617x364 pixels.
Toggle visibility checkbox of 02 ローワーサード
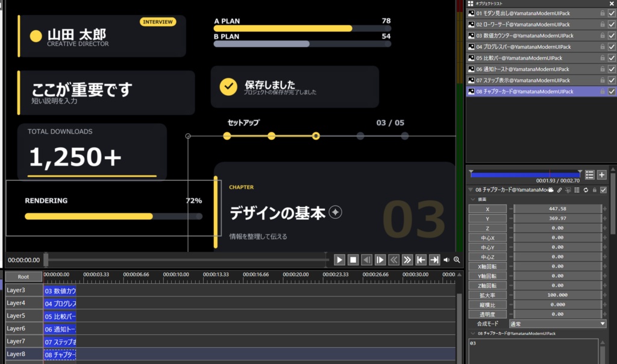click(x=612, y=24)
